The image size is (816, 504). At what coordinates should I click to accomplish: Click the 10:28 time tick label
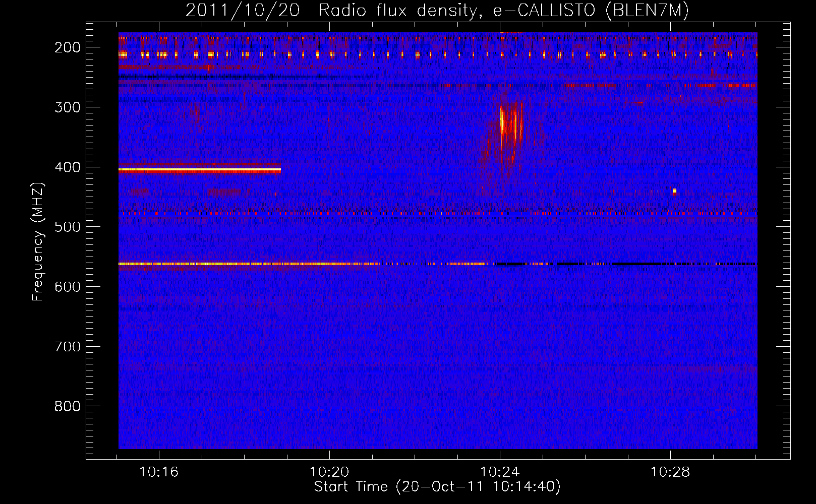(x=670, y=472)
